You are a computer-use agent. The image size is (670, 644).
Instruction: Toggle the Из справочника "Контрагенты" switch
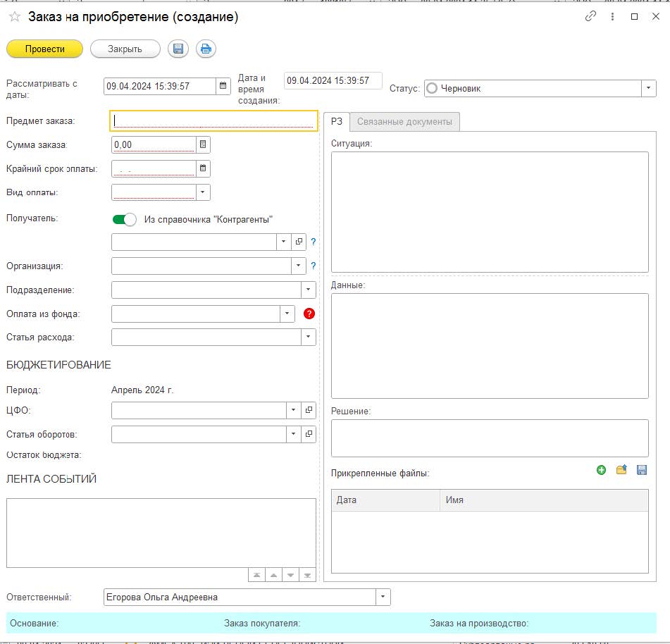124,220
